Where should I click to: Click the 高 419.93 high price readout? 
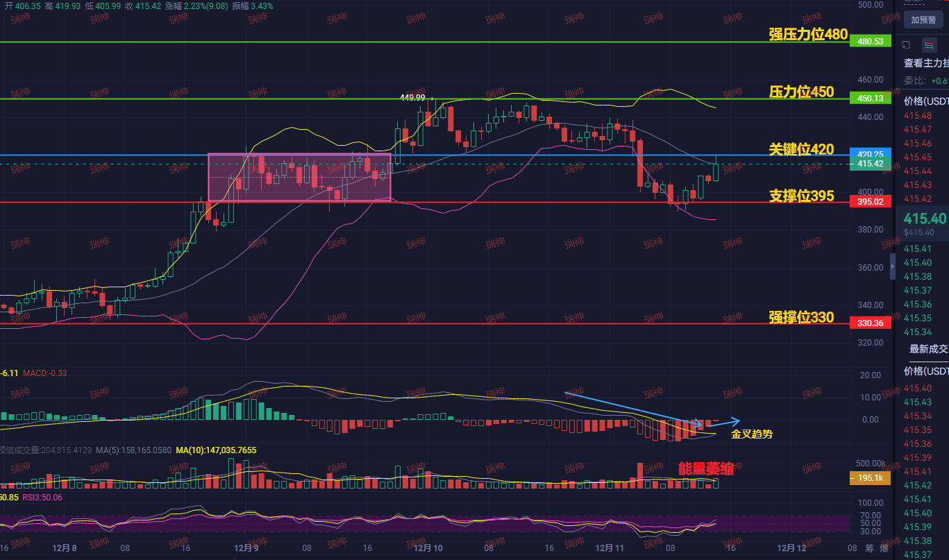click(x=62, y=6)
